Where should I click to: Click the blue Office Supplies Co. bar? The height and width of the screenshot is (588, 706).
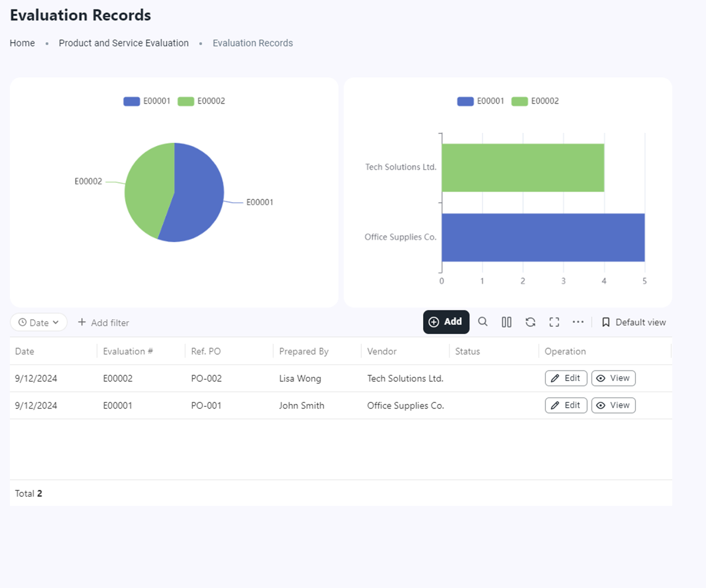pyautogui.click(x=542, y=237)
